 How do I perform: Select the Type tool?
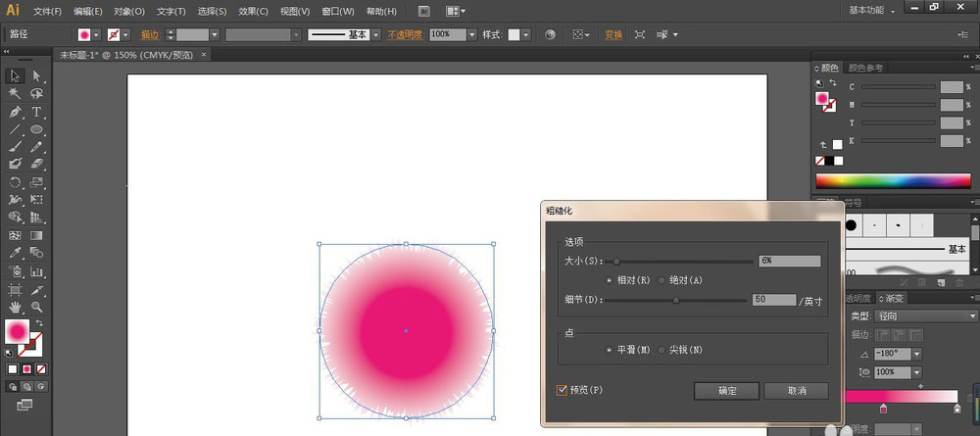coord(36,112)
